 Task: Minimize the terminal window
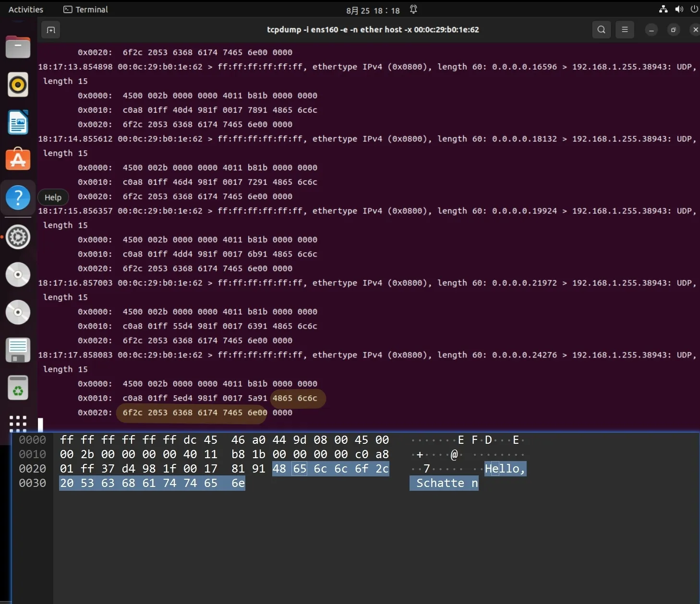coord(651,30)
